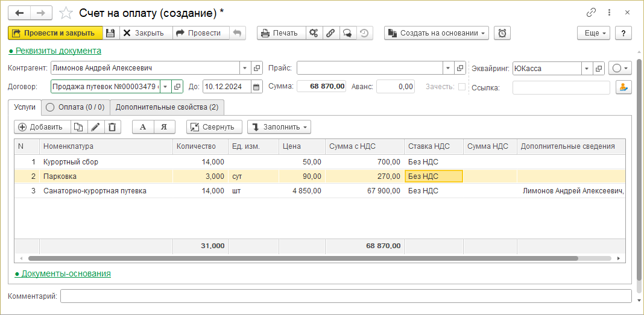Delete selected row with trash icon
644x315 pixels.
click(x=112, y=126)
